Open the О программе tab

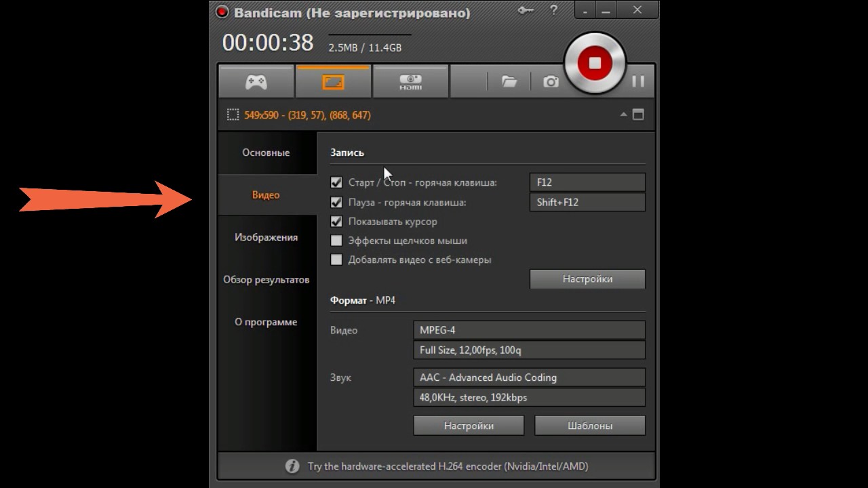267,322
